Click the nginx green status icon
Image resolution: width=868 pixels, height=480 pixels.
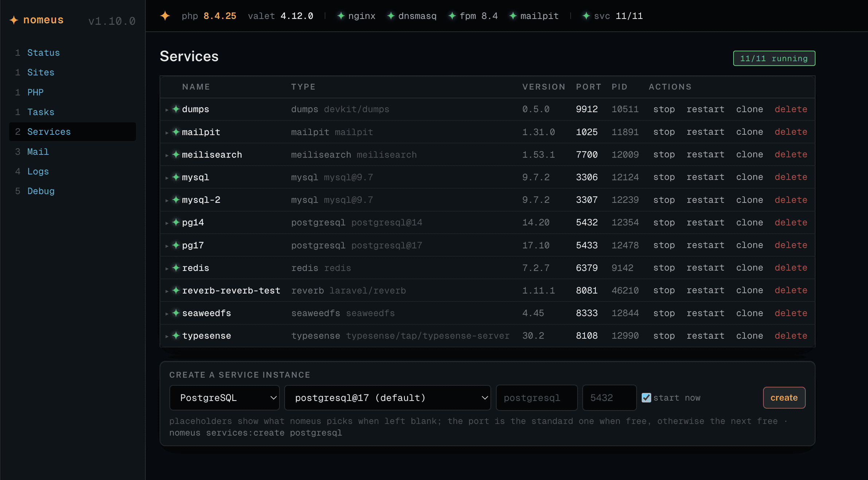[x=341, y=16]
